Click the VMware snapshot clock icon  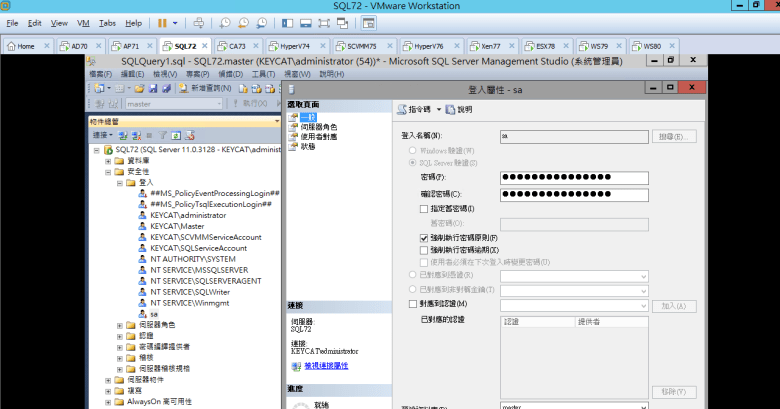[226, 22]
